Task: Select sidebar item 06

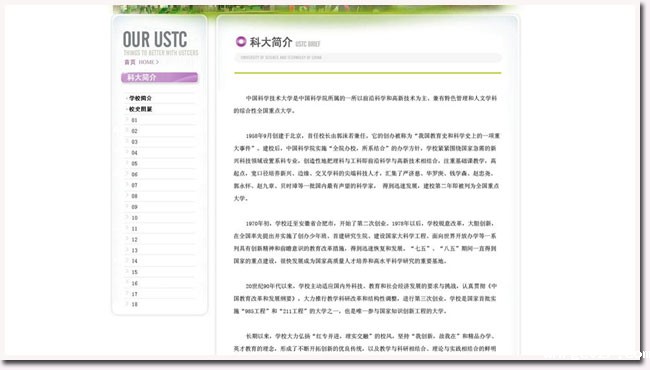Action: pos(134,174)
